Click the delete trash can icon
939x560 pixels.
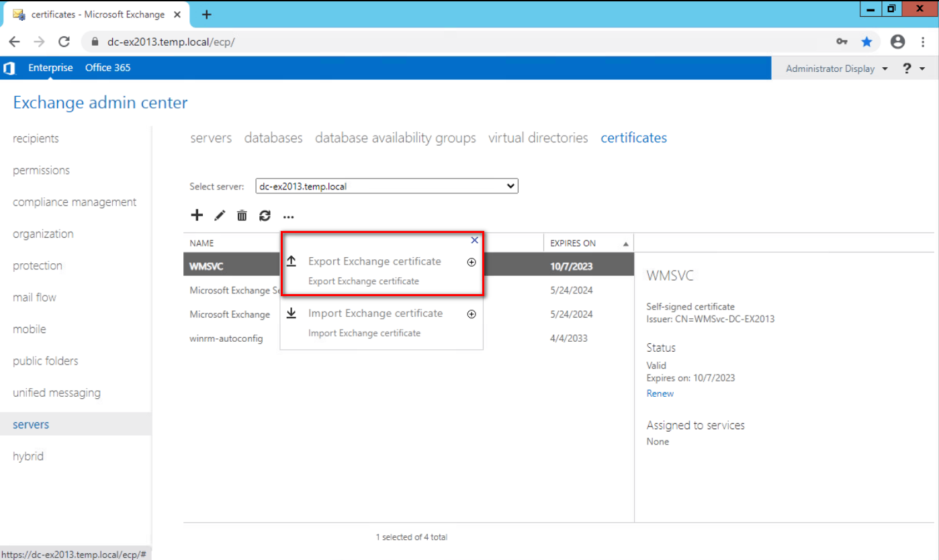(x=242, y=216)
